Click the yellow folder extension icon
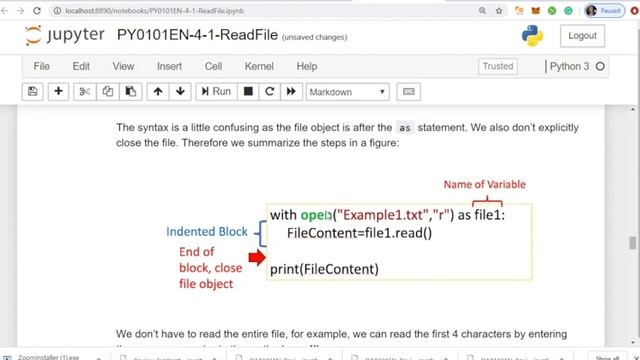Image resolution: width=640 pixels, height=360 pixels. coord(519,11)
